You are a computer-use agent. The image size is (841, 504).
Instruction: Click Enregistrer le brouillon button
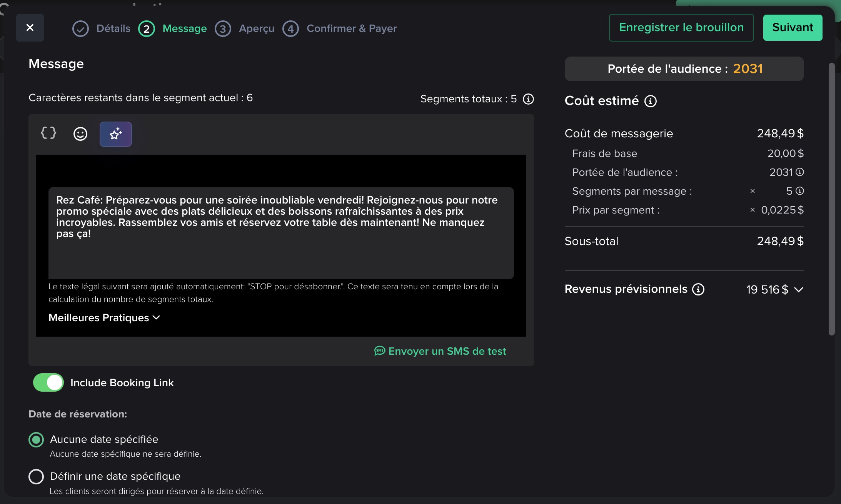(x=681, y=28)
